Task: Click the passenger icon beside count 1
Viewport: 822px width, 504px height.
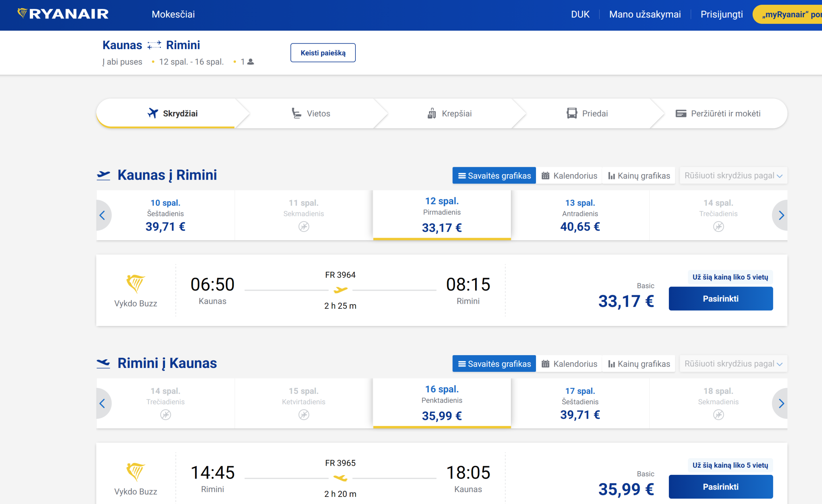Action: pyautogui.click(x=250, y=62)
